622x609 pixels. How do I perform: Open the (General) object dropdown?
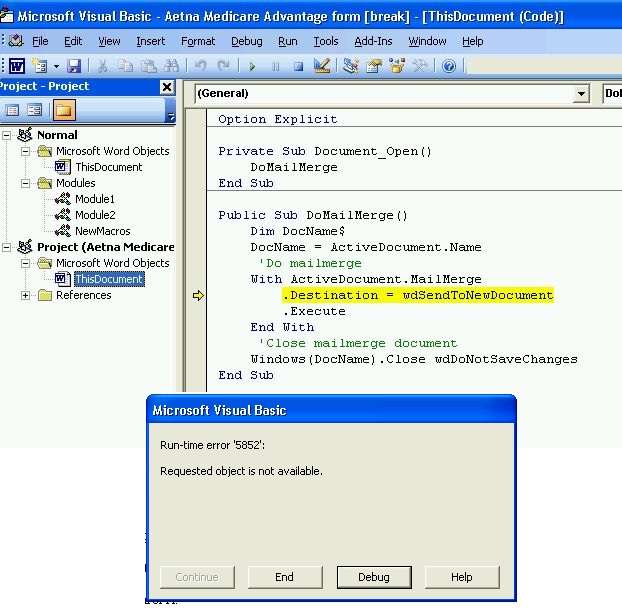click(x=581, y=94)
